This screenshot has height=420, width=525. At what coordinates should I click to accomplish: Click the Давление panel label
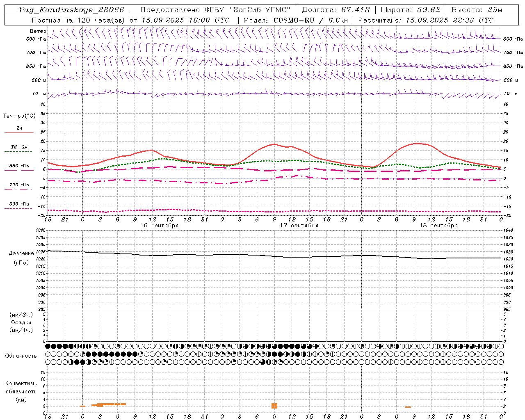pyautogui.click(x=21, y=253)
